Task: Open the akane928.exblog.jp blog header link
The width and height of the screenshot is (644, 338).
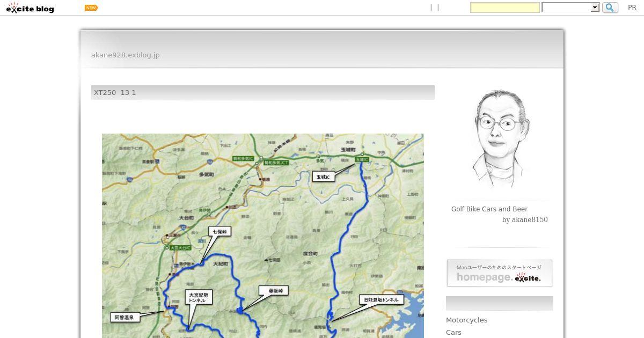Action: coord(126,55)
